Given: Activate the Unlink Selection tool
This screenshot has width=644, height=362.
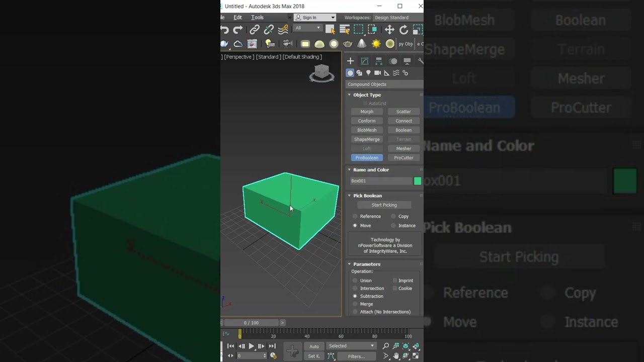Looking at the screenshot, I should (269, 30).
